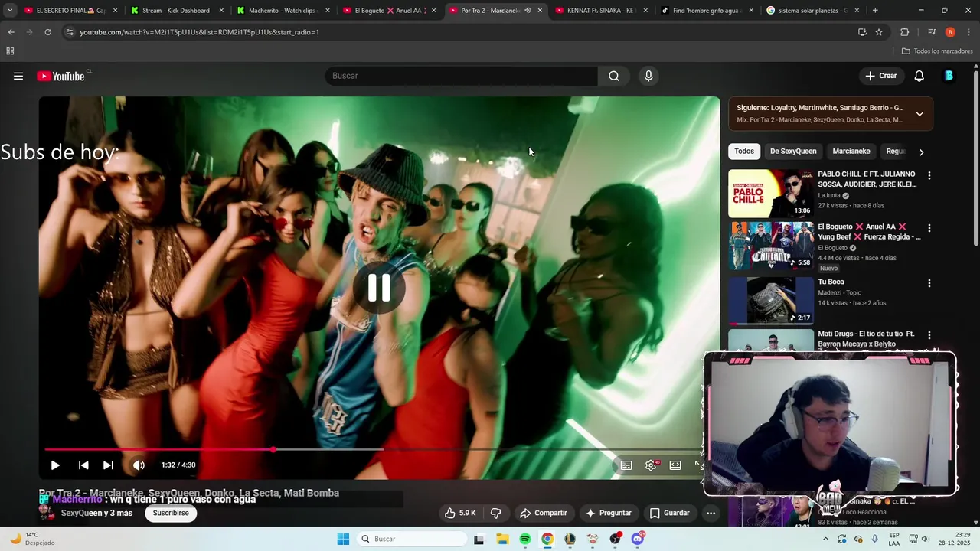980x551 pixels.
Task: Open the Tu Boca video thumbnail
Action: click(x=771, y=300)
